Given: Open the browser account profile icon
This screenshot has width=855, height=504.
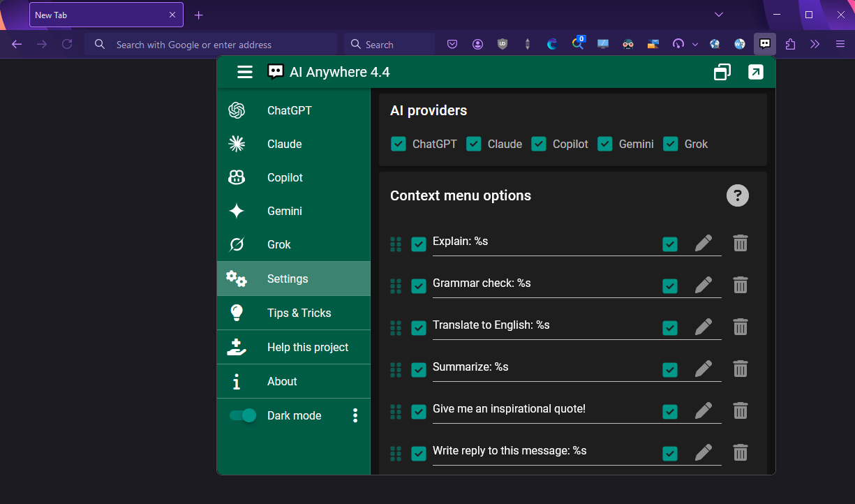Looking at the screenshot, I should [x=477, y=44].
